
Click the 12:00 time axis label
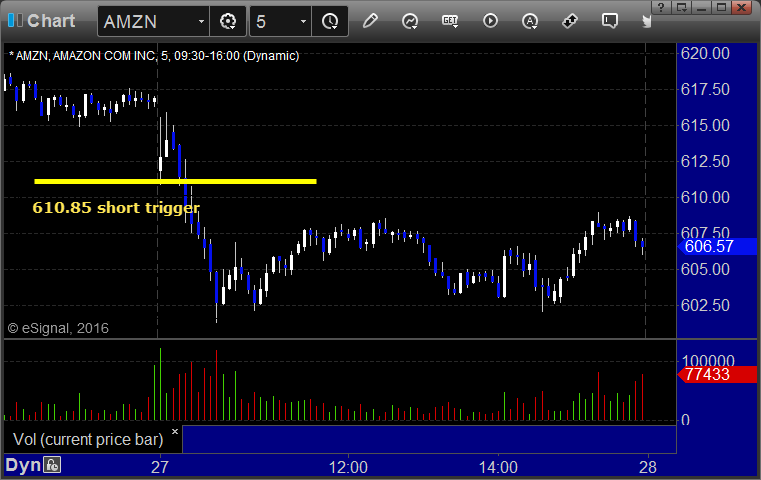pos(348,467)
